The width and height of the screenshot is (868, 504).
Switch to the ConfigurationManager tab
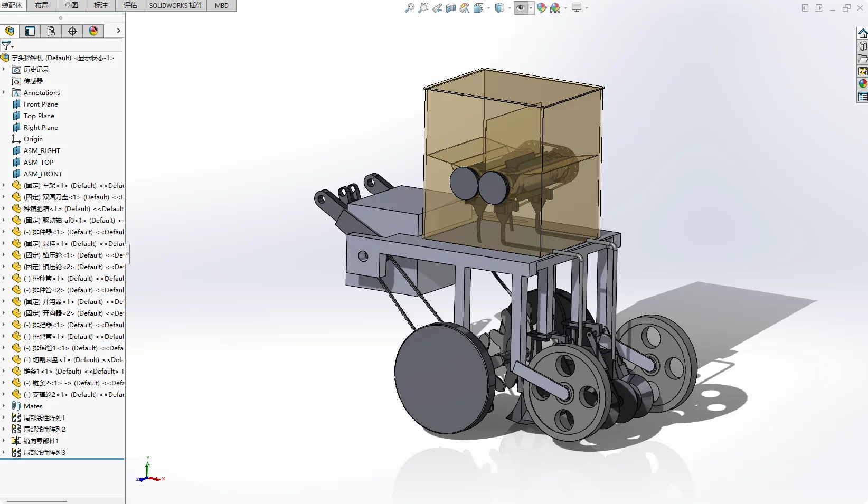pos(51,31)
